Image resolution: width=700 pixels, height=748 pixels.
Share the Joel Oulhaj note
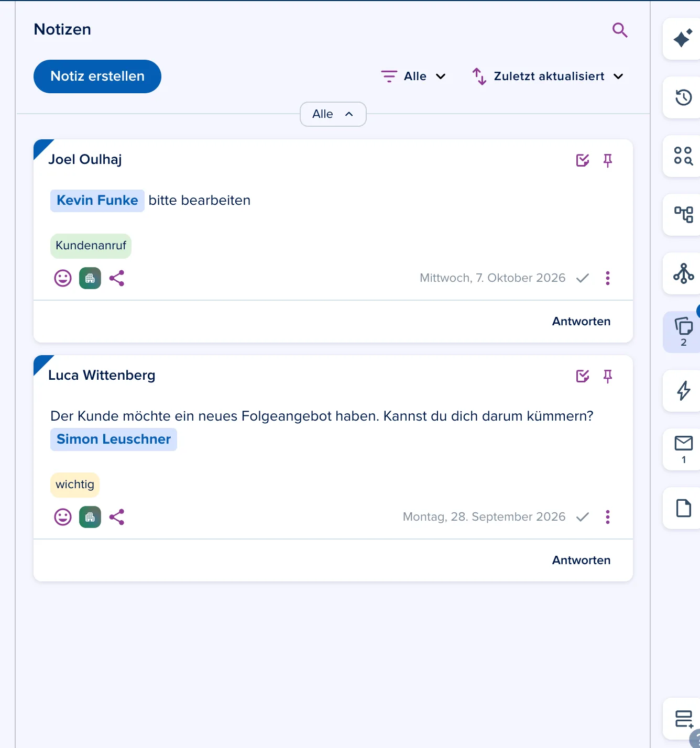[x=117, y=278]
